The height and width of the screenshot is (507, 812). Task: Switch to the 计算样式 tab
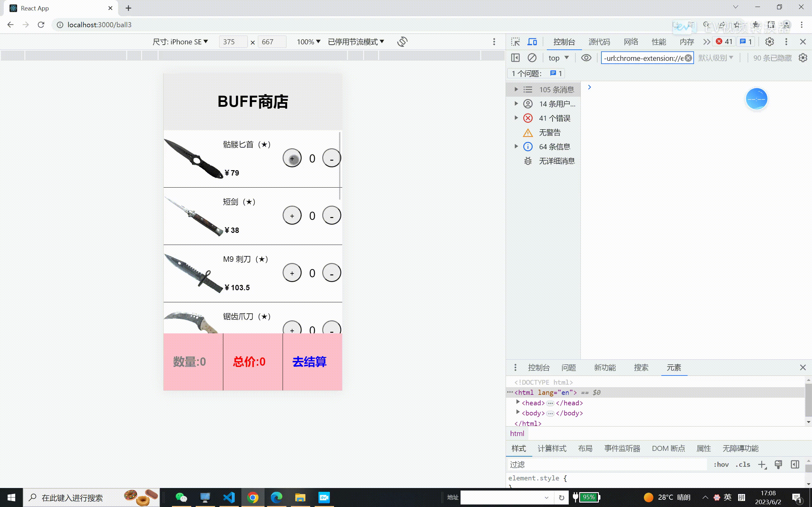tap(552, 448)
